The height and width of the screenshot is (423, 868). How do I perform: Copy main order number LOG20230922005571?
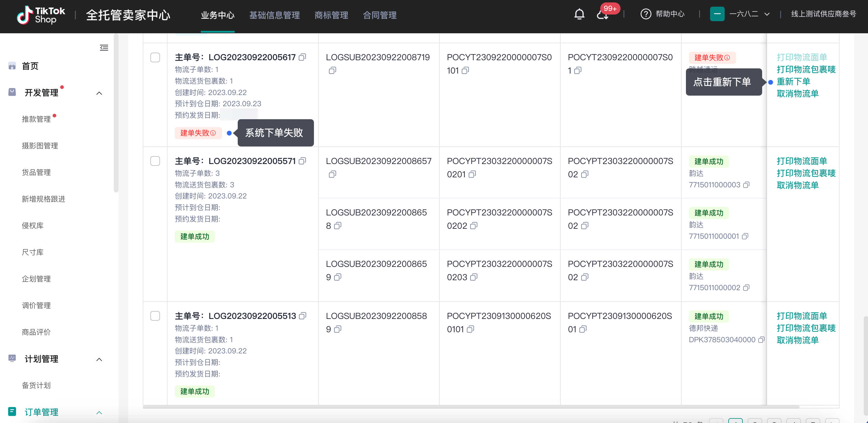(302, 161)
